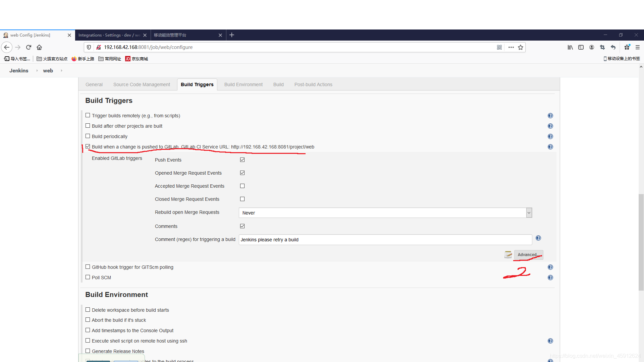Open 火狐官方站点 bookmark folder
This screenshot has height=362, width=644.
tap(52, 59)
